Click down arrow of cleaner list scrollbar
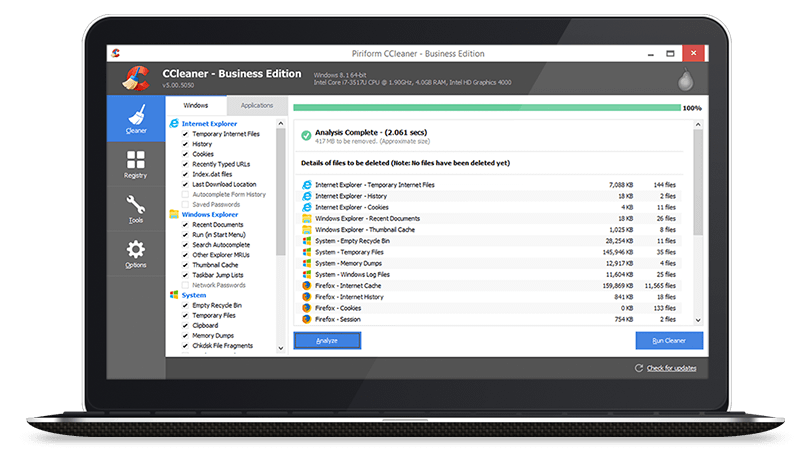Viewport: 800px width, 450px height. point(281,348)
